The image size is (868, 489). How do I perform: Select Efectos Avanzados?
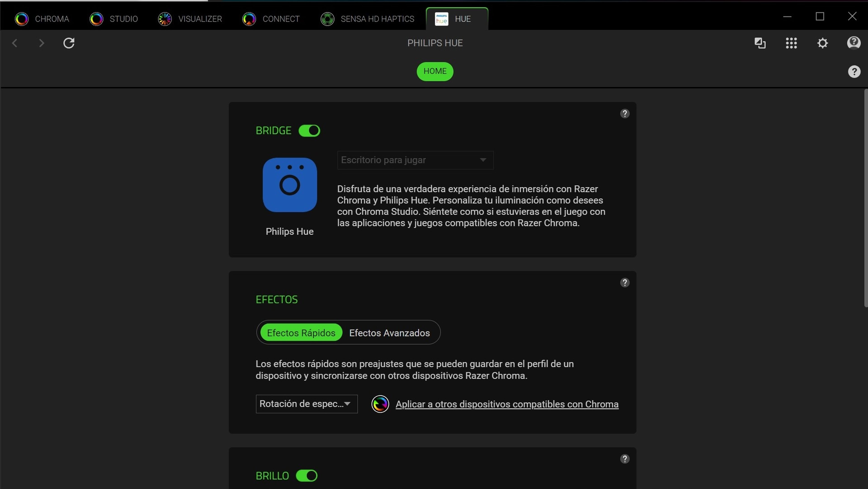[389, 333]
